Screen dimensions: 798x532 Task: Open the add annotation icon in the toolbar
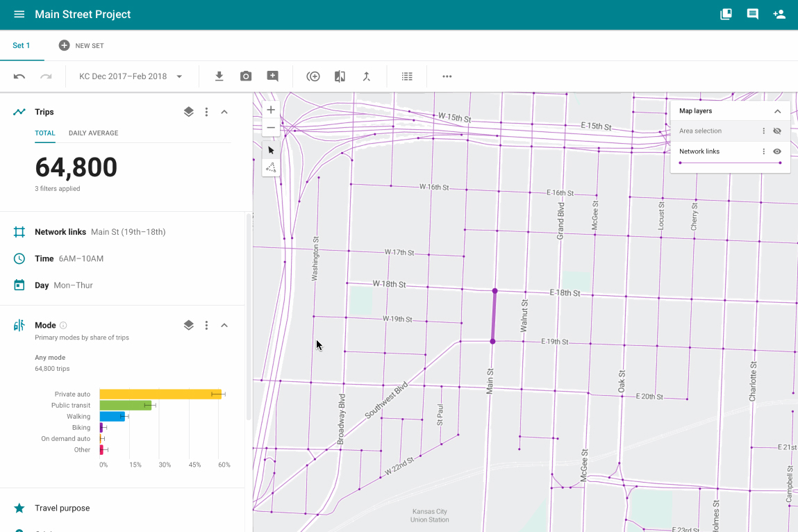(272, 76)
